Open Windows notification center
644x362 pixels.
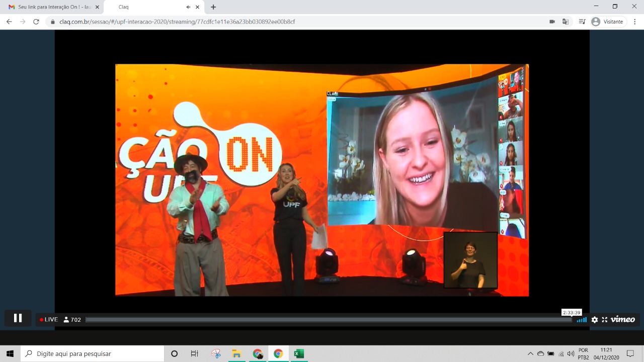[630, 353]
